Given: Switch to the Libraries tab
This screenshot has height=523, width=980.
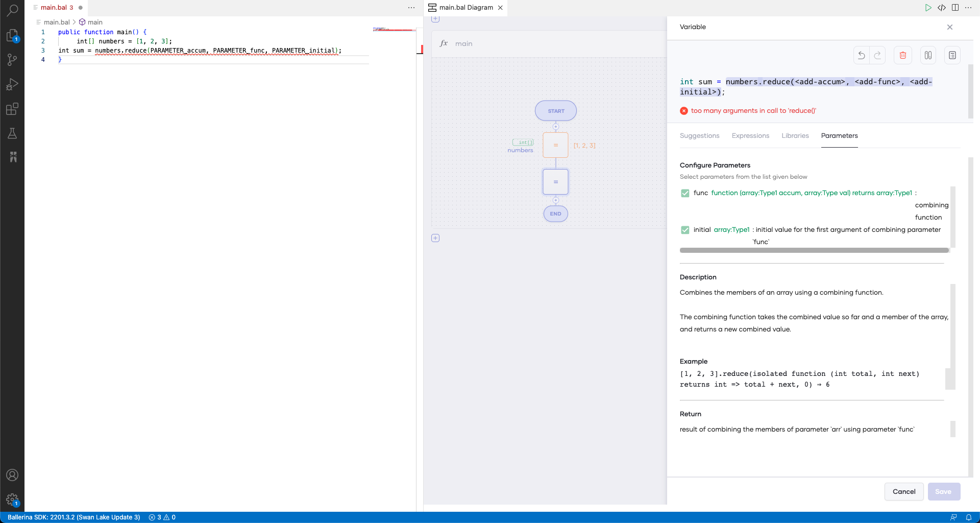Looking at the screenshot, I should pos(795,135).
